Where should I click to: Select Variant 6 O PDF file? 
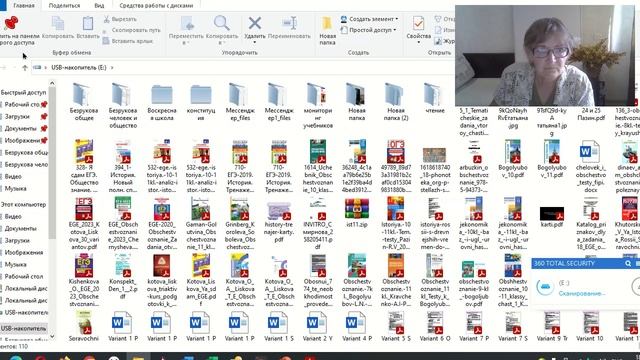(435, 326)
